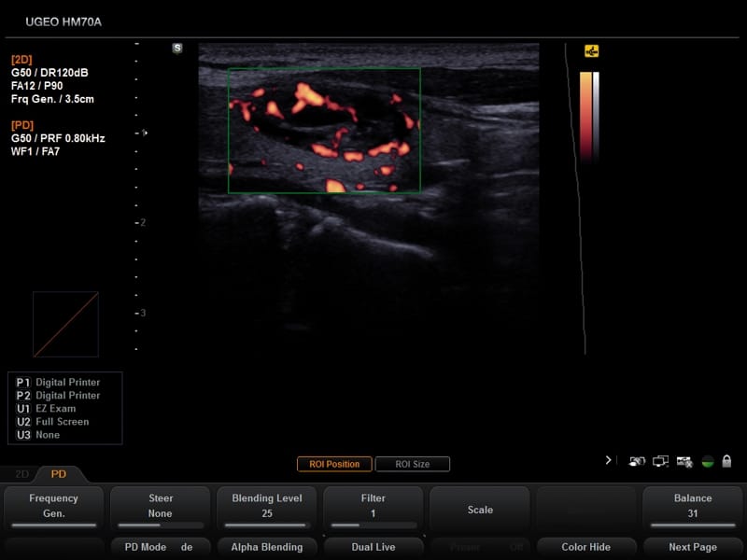Image resolution: width=747 pixels, height=560 pixels.
Task: Select ROI Position mode
Action: 334,464
